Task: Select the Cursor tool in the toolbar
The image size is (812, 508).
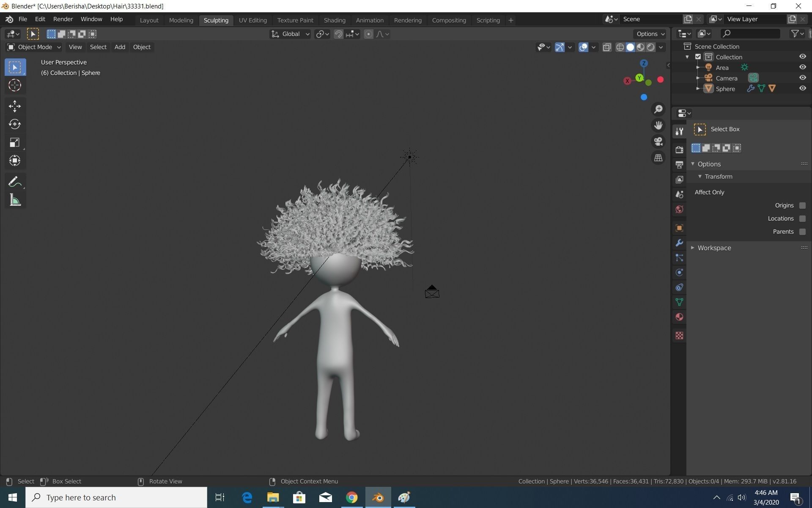Action: tap(15, 86)
